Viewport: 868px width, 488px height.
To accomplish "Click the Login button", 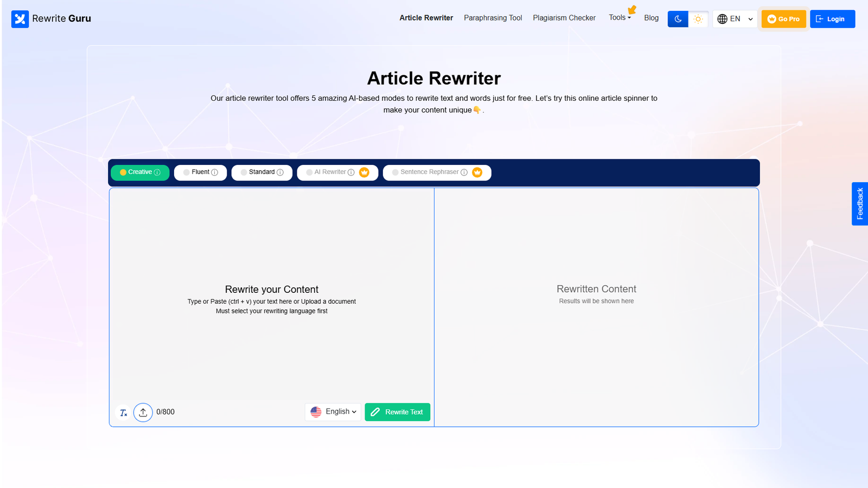I will [x=833, y=19].
